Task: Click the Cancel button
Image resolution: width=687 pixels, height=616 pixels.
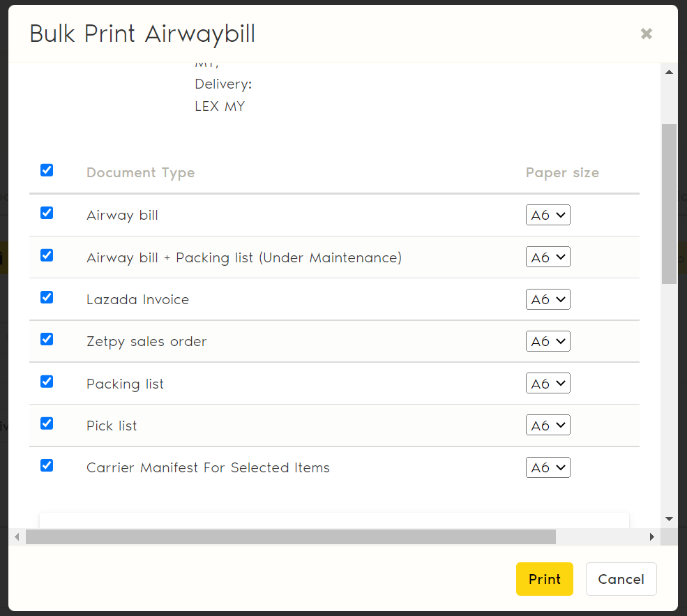Action: pyautogui.click(x=621, y=579)
